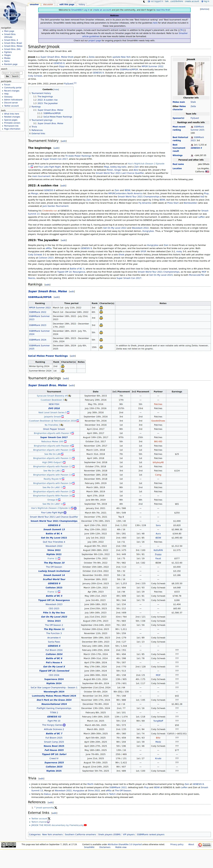Open the Twitch channel external link
The height and width of the screenshot is (868, 213).
click(39, 822)
